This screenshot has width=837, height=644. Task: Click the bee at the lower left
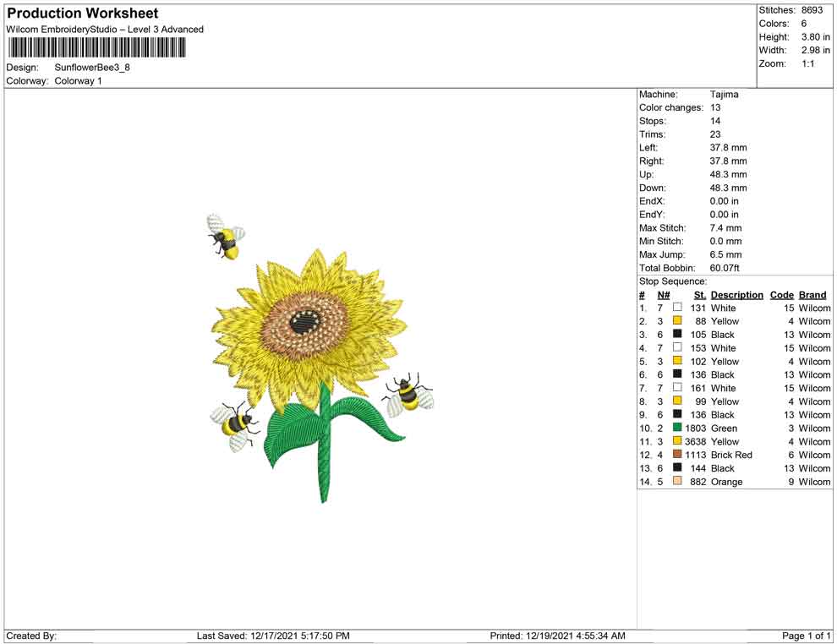click(232, 423)
